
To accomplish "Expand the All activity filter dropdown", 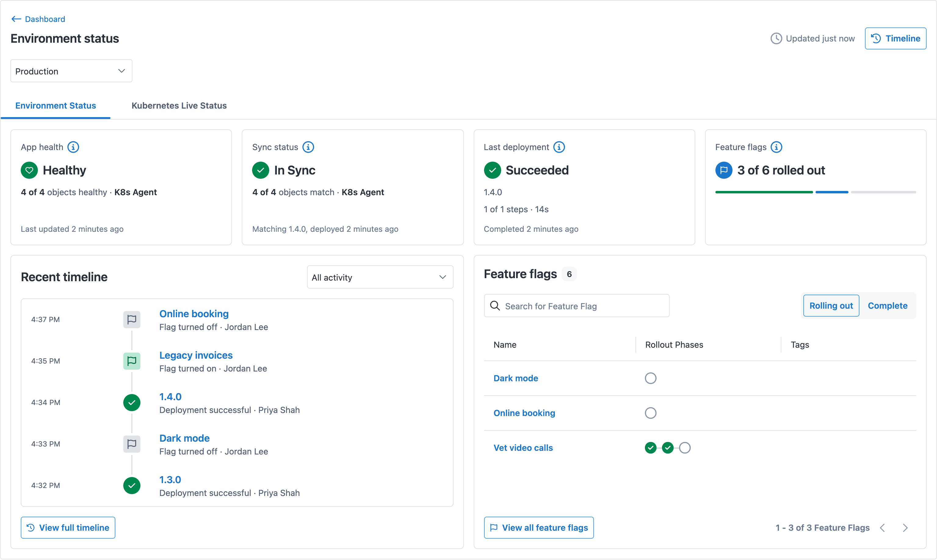I will [x=380, y=277].
